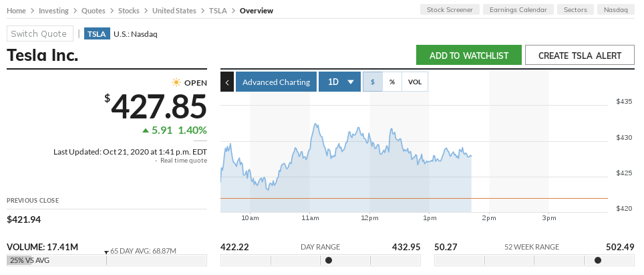Viewport: 644px width, 275px height.
Task: Click the $420 axis label
Action: pos(624,208)
